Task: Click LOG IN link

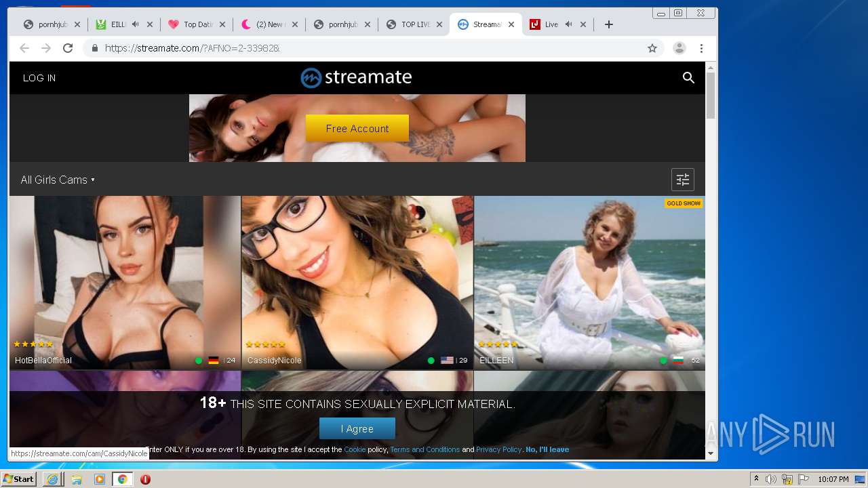Action: [39, 78]
